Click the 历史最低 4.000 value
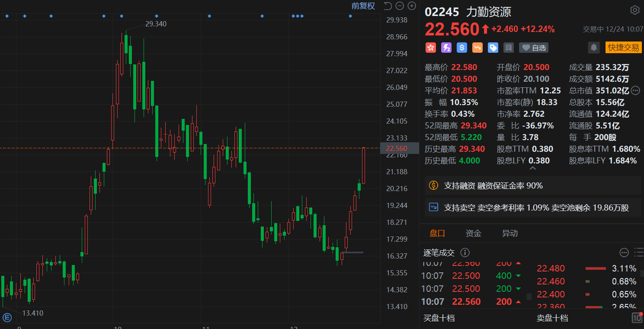Viewport: 644px width, 329px height. click(469, 161)
